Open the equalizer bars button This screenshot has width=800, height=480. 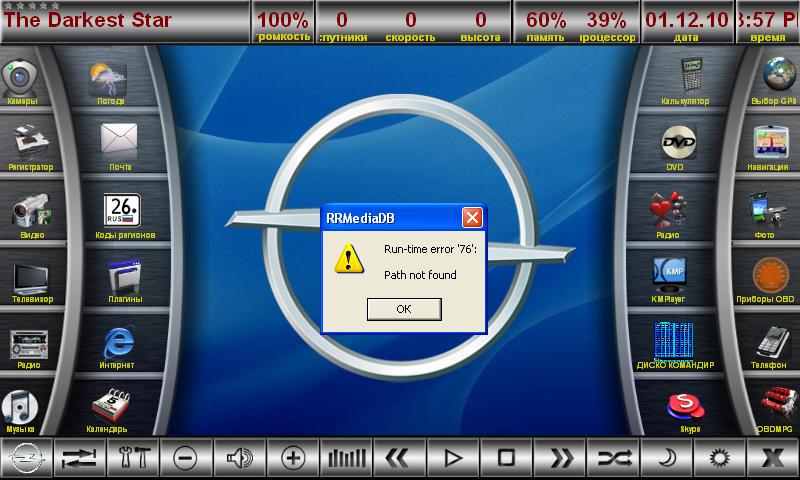(x=346, y=458)
